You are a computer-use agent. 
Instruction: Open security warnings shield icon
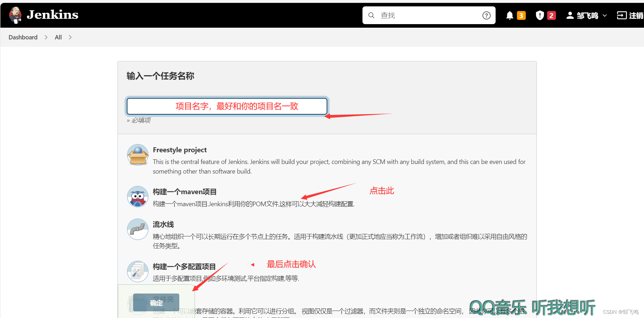[540, 15]
